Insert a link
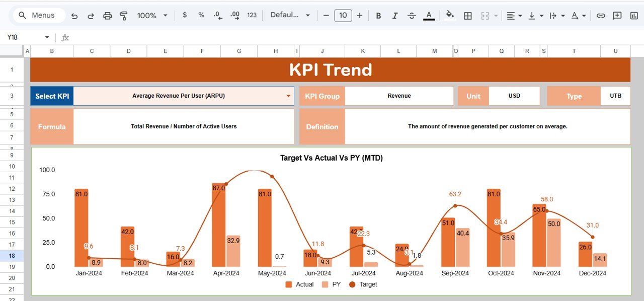This screenshot has height=301, width=644. [601, 16]
